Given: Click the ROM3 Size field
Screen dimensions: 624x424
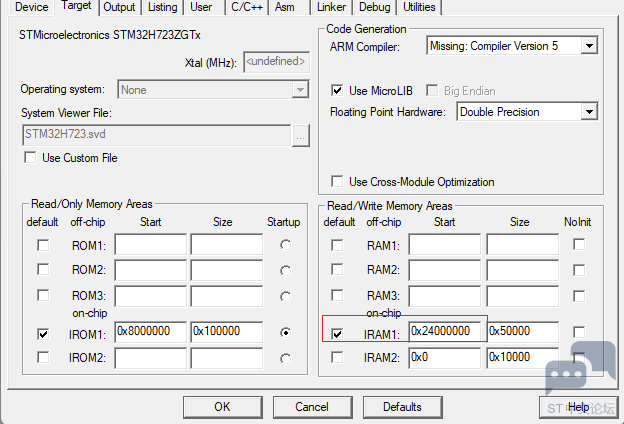Looking at the screenshot, I should [x=226, y=296].
